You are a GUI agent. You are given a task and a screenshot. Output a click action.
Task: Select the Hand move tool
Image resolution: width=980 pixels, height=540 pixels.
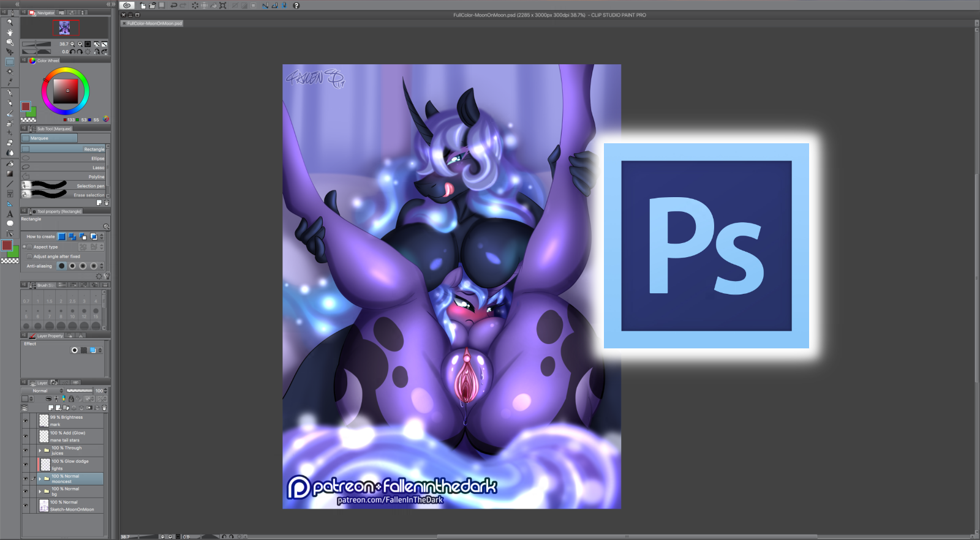tap(10, 32)
